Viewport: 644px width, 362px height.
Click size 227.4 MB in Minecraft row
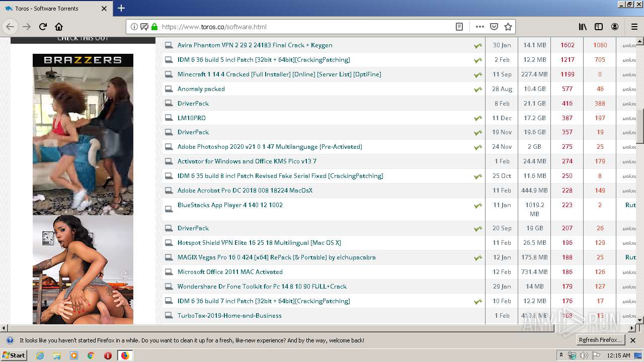[x=534, y=74]
